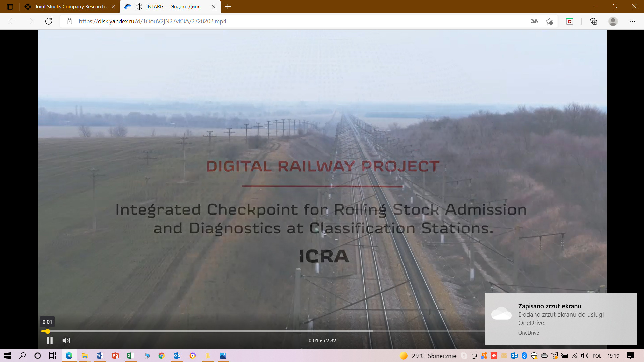Open PowerPoint from taskbar

click(115, 356)
